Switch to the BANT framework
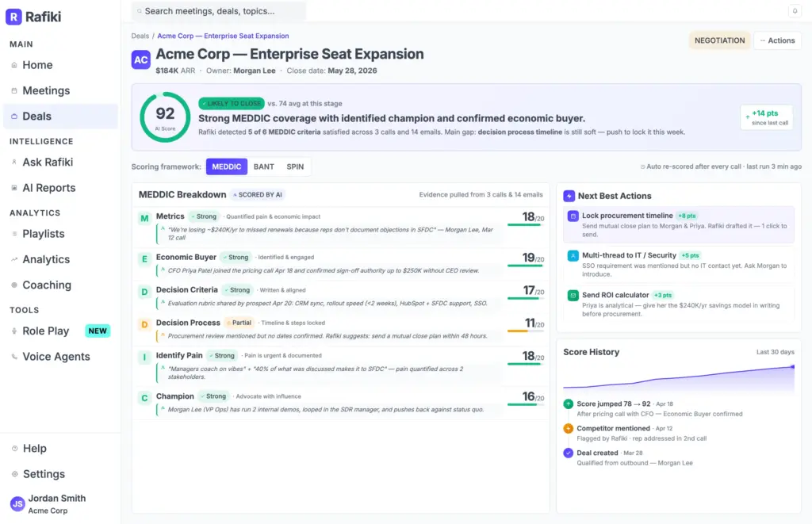812x524 pixels. coord(263,166)
